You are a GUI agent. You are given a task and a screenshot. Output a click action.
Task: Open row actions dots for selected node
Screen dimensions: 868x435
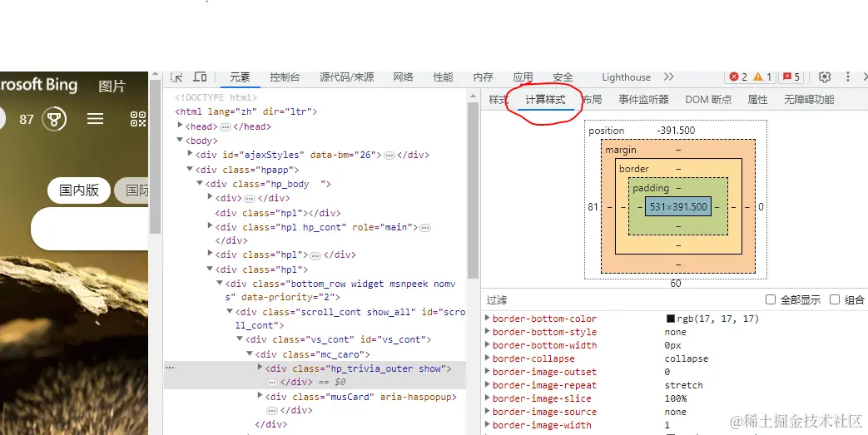(x=170, y=368)
